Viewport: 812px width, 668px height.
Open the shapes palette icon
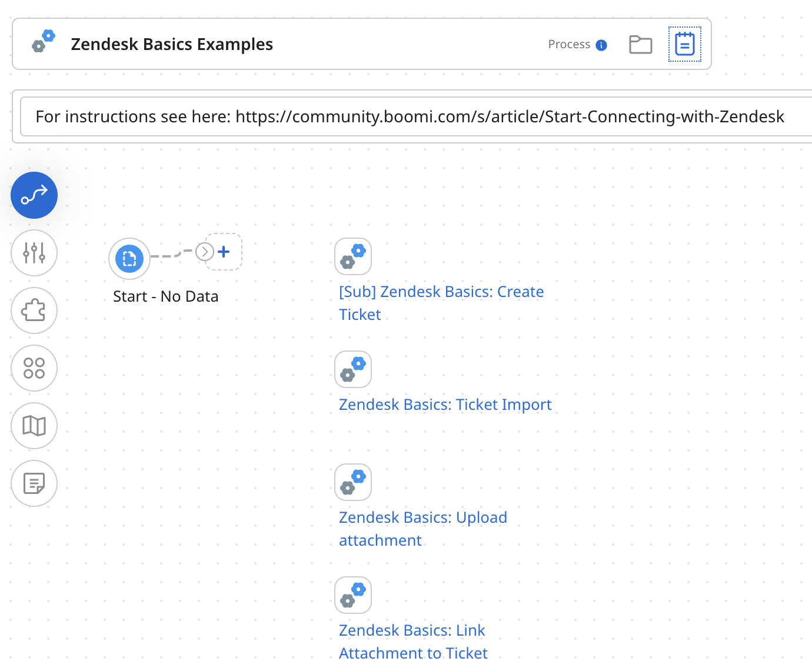click(34, 368)
